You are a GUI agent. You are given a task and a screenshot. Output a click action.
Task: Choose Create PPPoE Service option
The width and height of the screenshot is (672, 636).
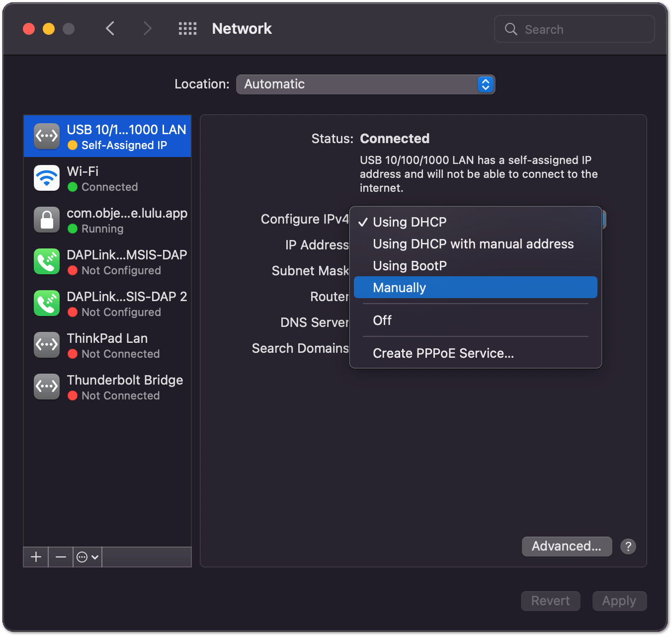click(443, 353)
